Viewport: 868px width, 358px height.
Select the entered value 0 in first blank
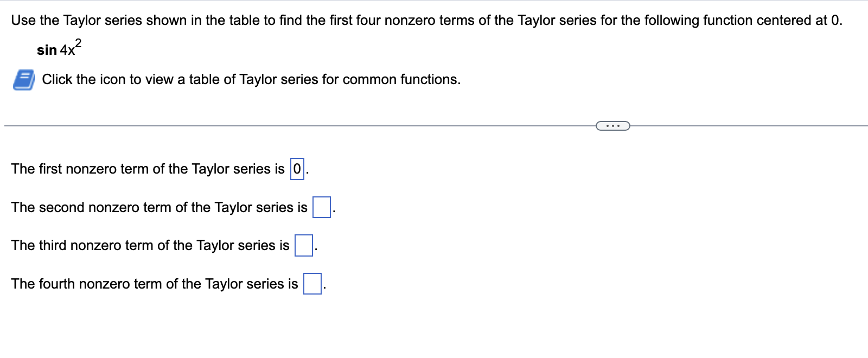(297, 169)
